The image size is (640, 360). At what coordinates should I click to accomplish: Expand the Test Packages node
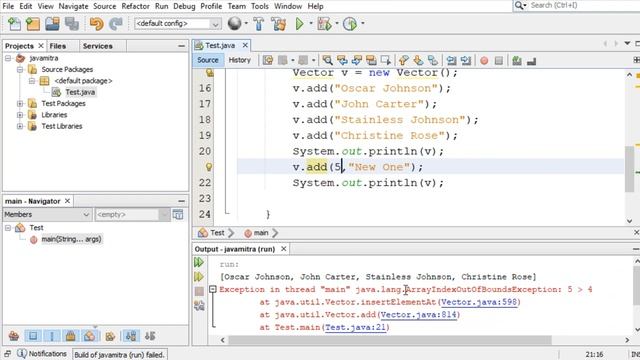[x=20, y=104]
